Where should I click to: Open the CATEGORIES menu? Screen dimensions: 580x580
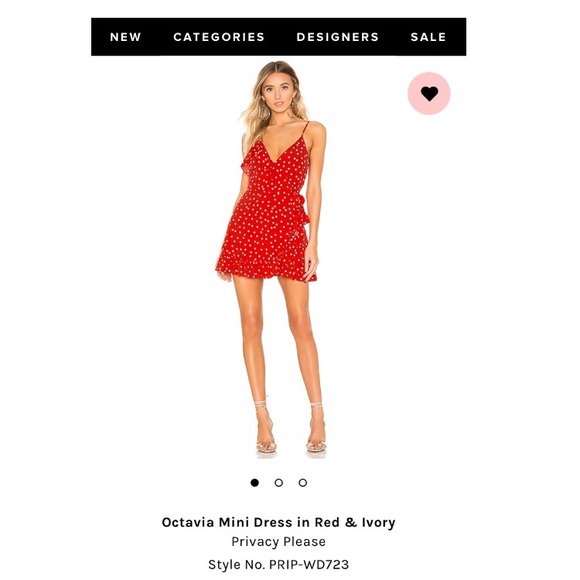coord(219,37)
